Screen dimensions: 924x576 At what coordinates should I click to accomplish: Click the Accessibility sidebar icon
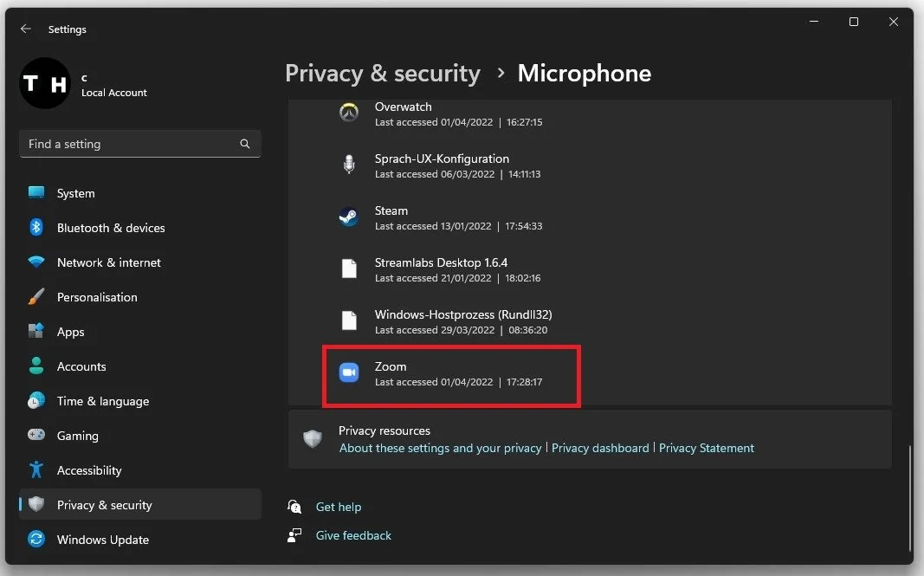point(36,470)
